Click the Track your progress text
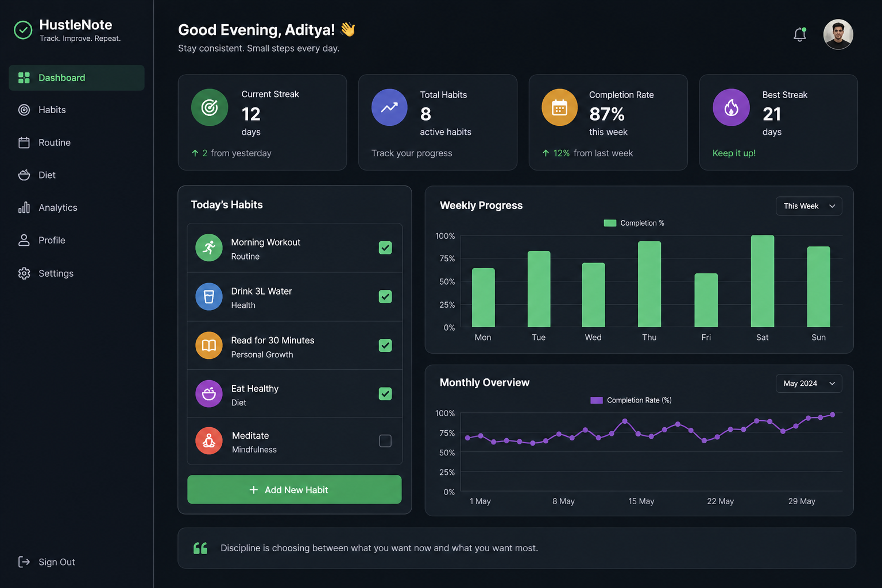 click(412, 153)
